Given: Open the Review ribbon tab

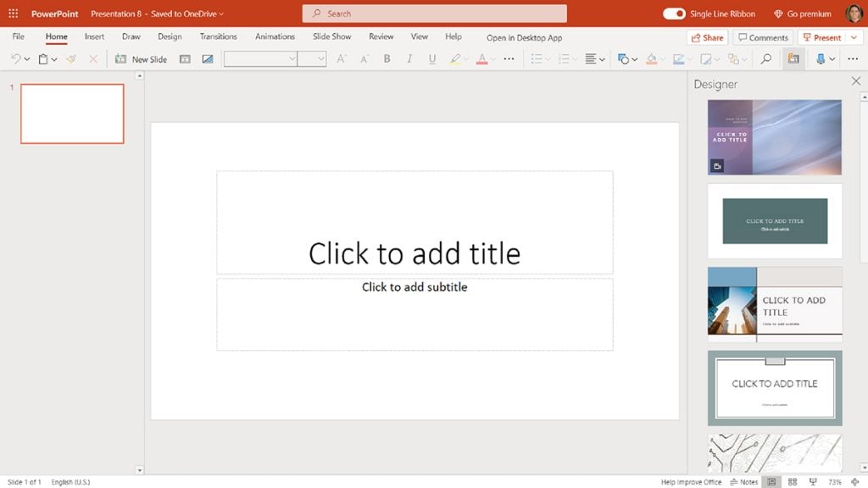Looking at the screenshot, I should point(381,36).
